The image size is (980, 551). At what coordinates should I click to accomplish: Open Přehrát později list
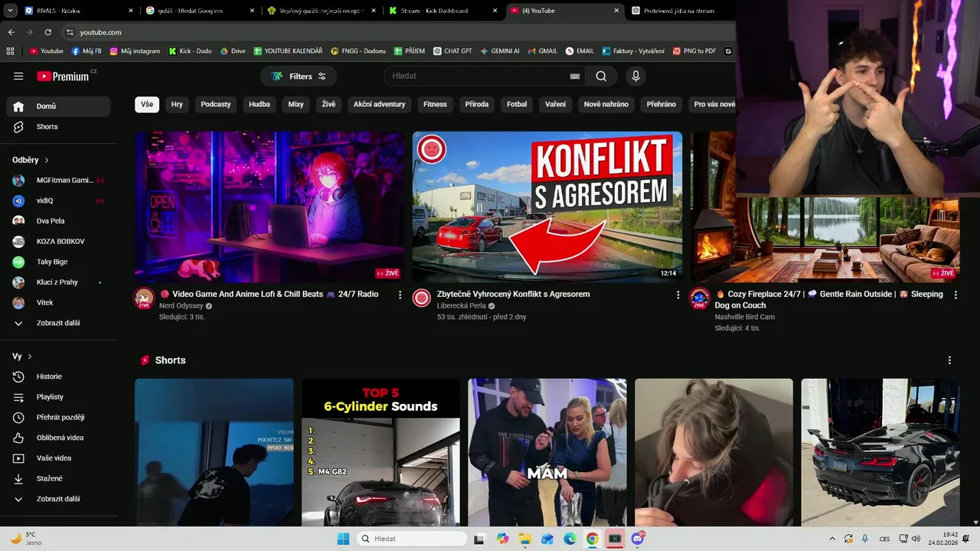58,418
